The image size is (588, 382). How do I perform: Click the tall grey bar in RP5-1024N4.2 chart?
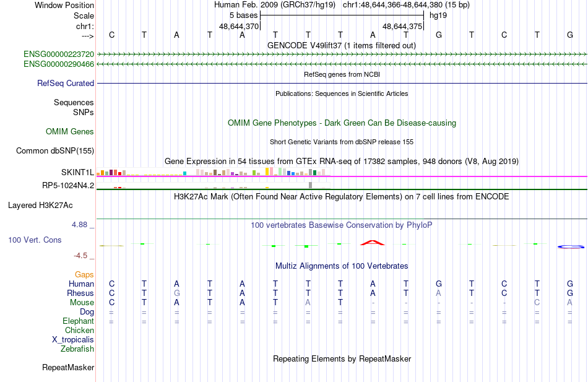tap(310, 185)
